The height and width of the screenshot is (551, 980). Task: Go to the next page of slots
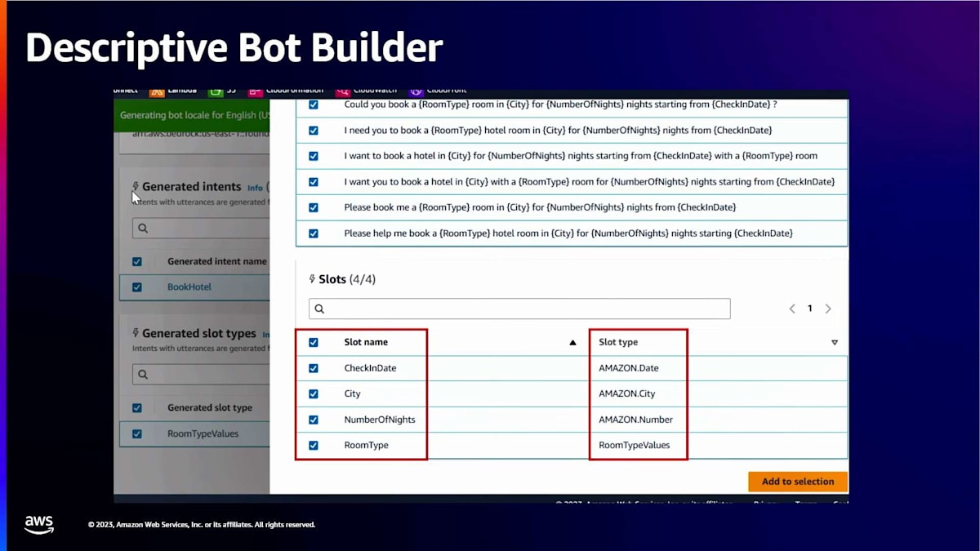coord(828,309)
